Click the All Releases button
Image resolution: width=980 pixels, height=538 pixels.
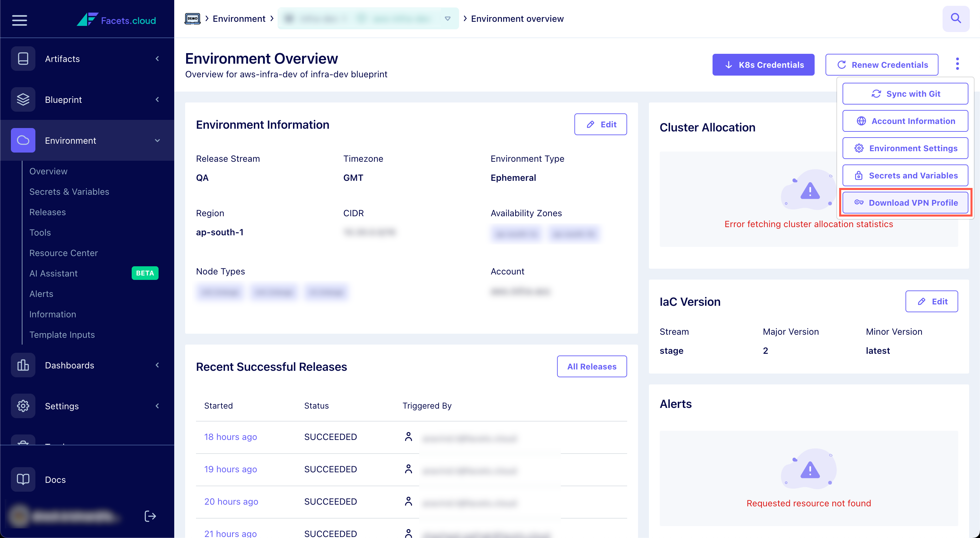click(592, 366)
